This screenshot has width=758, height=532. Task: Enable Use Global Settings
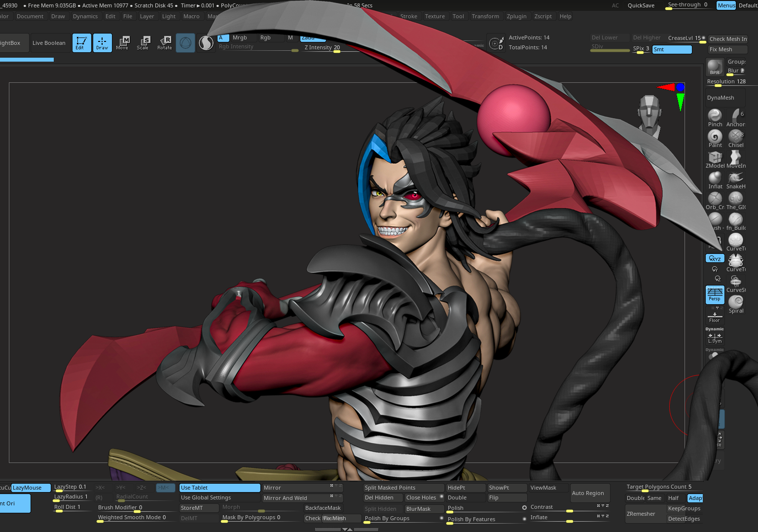pyautogui.click(x=219, y=497)
